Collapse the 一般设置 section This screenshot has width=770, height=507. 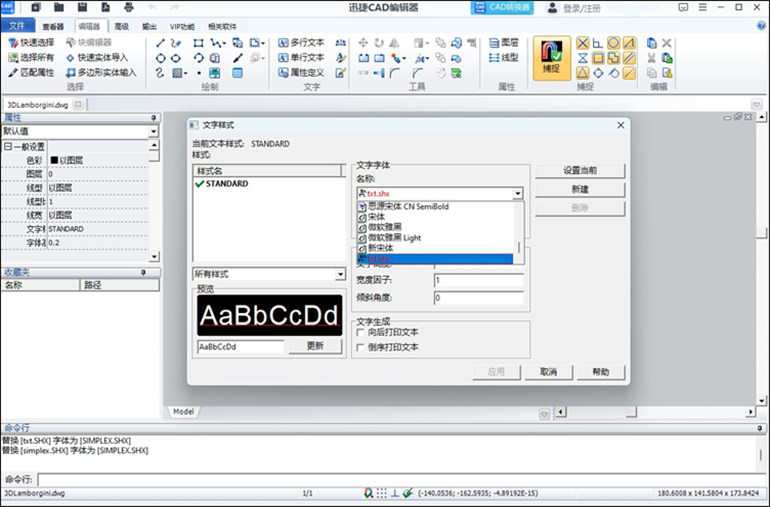pyautogui.click(x=7, y=146)
